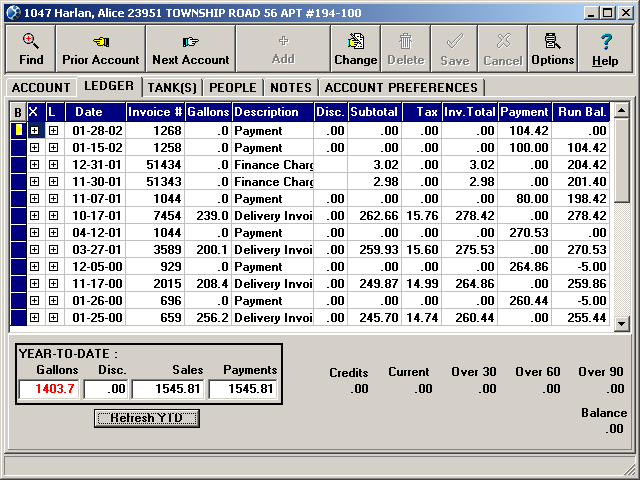Viewport: 640px width, 480px height.
Task: Expand L column box for invoice 51434
Action: [x=53, y=164]
